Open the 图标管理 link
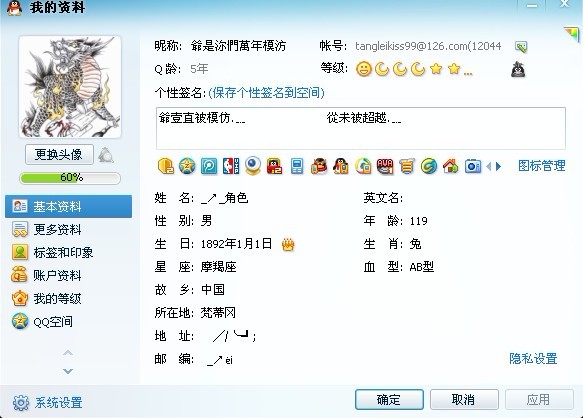 click(542, 165)
